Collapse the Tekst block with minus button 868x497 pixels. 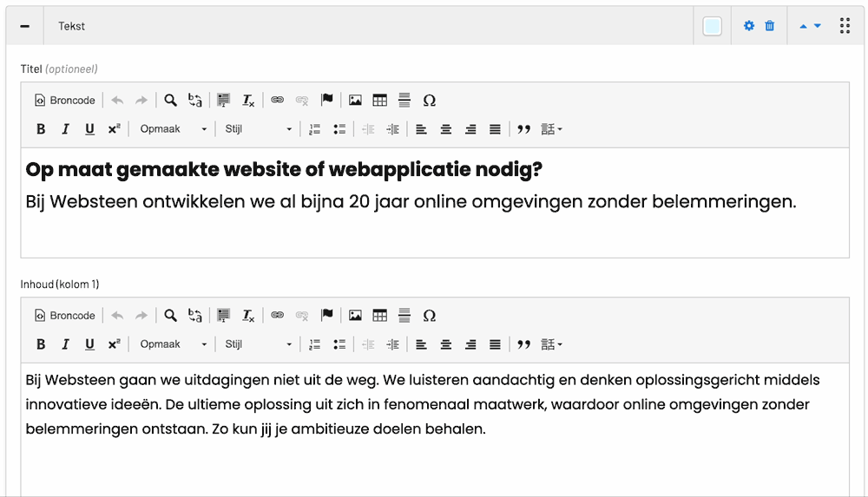[x=25, y=26]
